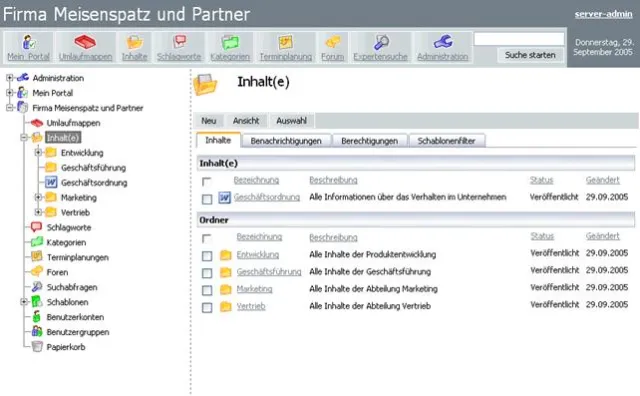Screen dimensions: 640x396
Task: Click the Suche starten button
Action: 530,55
